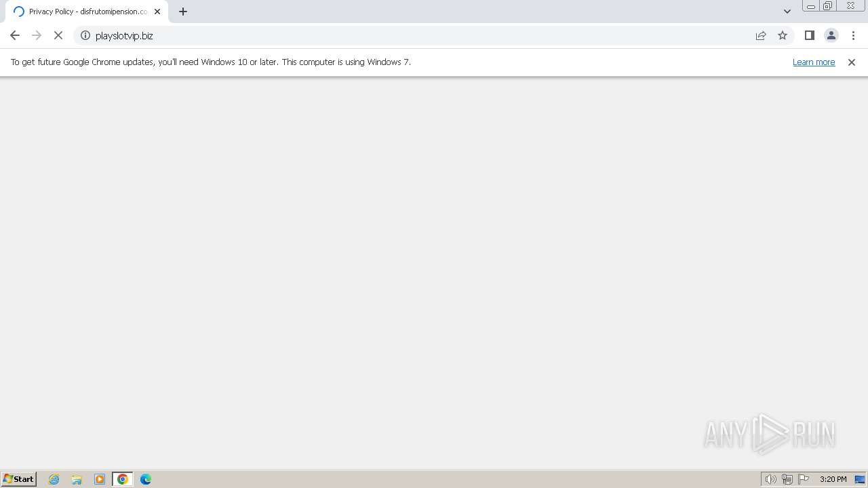Open Action Center flag icon

tap(804, 479)
